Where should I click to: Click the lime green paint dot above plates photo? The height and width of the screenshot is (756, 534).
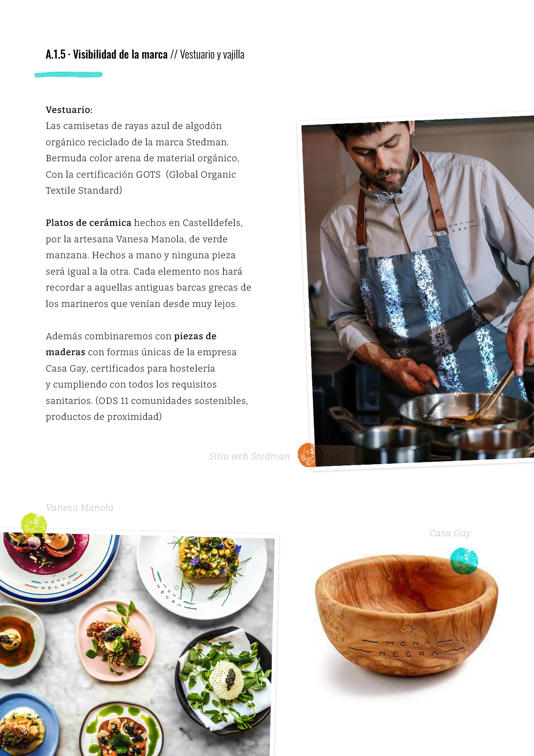pyautogui.click(x=34, y=524)
